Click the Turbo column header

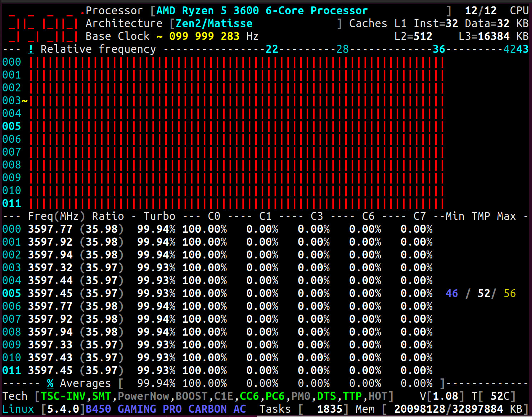click(x=159, y=216)
